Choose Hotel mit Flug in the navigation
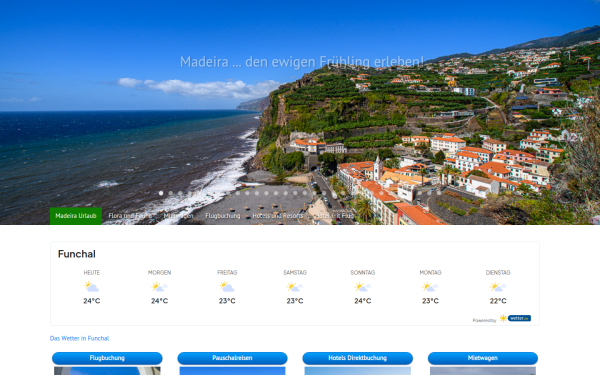Screen dimensions: 600x375 334,216
